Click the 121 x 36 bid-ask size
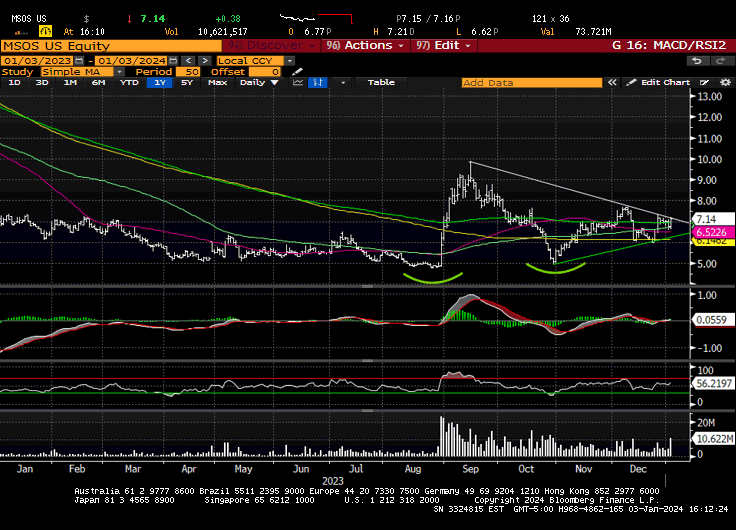The width and height of the screenshot is (736, 530). tap(551, 19)
